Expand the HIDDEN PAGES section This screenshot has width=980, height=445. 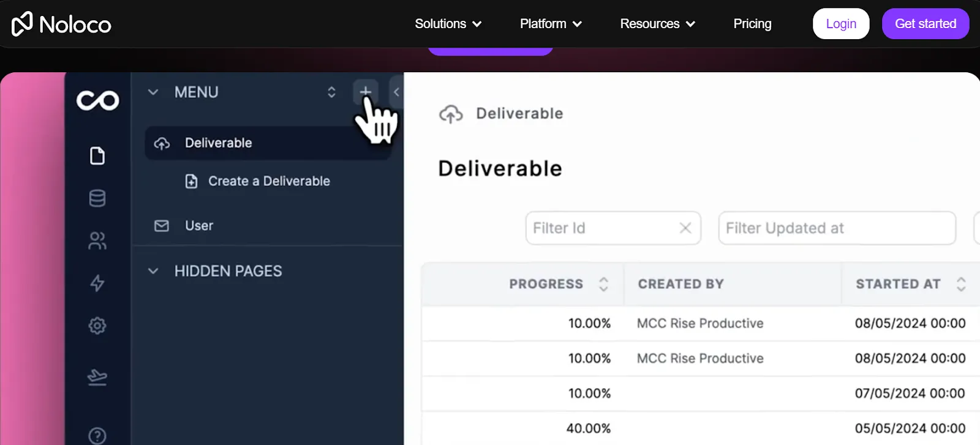152,271
